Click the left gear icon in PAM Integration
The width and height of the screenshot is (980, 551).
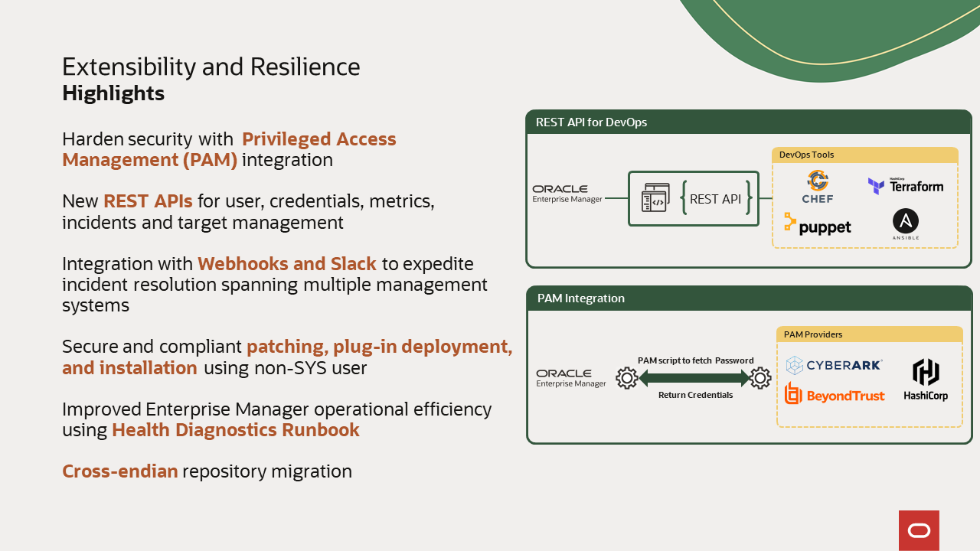(627, 378)
